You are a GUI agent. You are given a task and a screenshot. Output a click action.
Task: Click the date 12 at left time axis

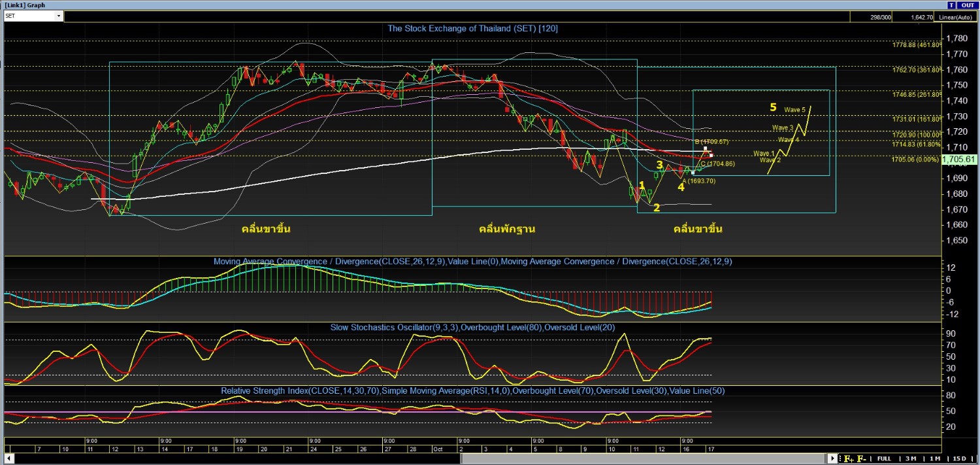pos(115,449)
